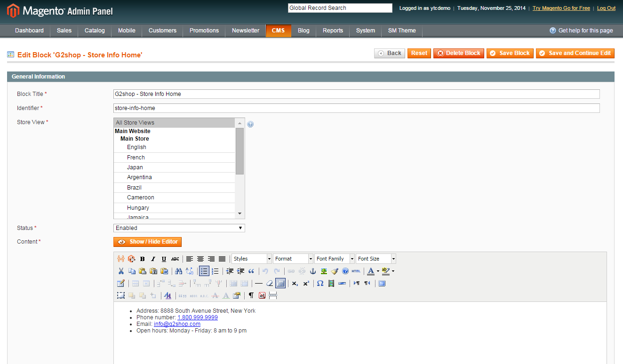Screen dimensions: 623x364
Task: Open Font Family dropdown
Action: coord(335,259)
